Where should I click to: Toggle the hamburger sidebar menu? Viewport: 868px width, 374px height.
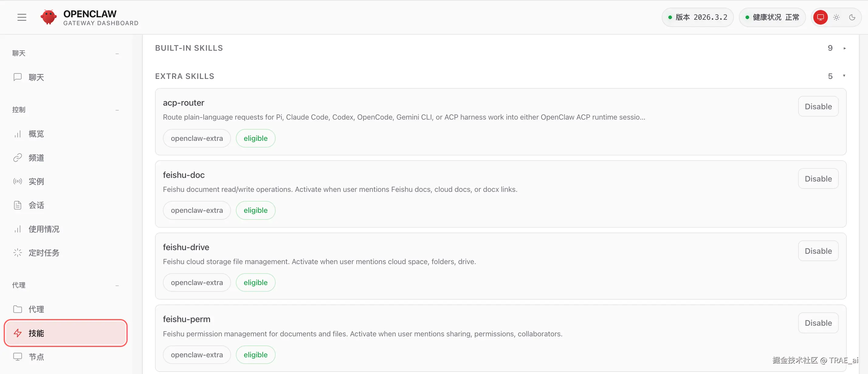[22, 17]
